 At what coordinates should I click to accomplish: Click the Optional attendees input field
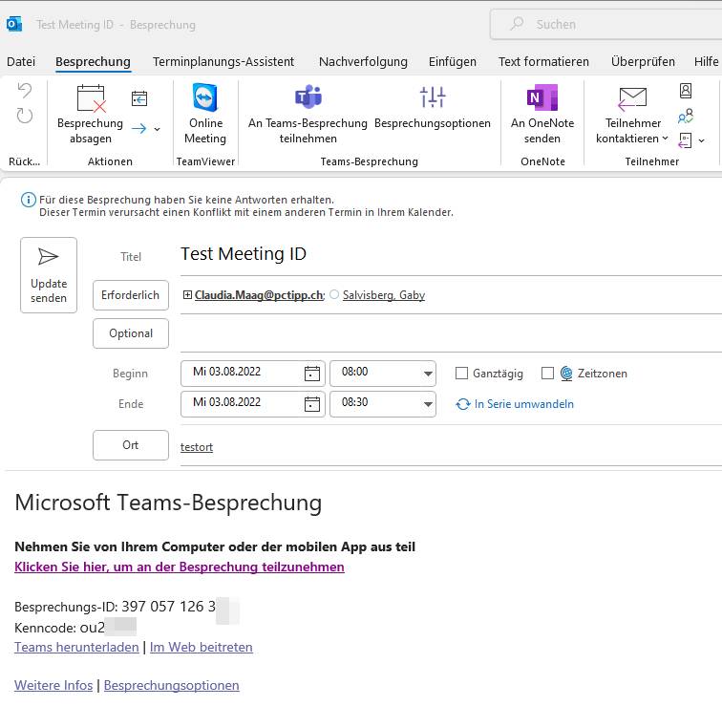tap(451, 333)
